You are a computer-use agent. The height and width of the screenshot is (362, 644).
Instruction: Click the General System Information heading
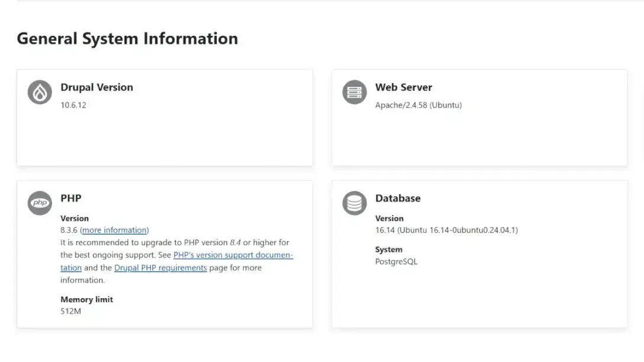coord(127,38)
